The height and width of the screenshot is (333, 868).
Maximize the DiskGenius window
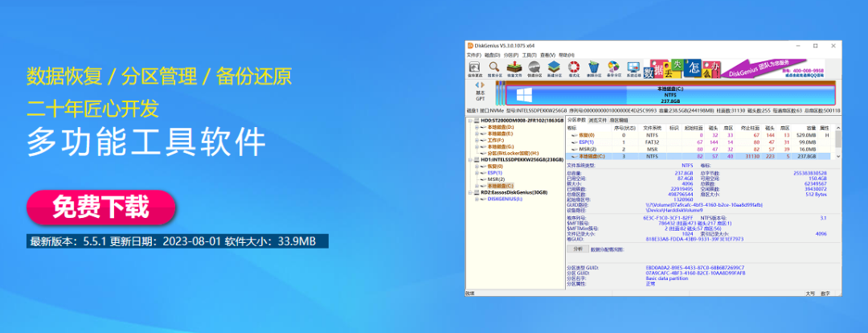tap(816, 45)
